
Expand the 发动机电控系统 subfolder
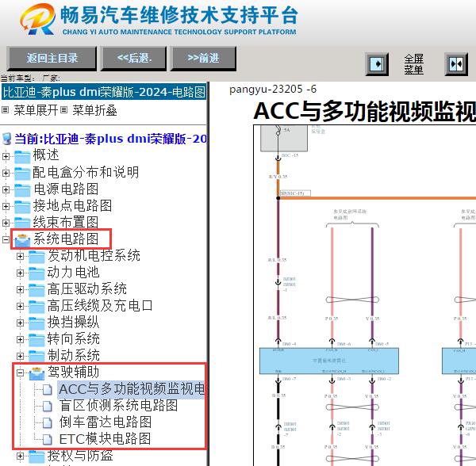tap(20, 257)
